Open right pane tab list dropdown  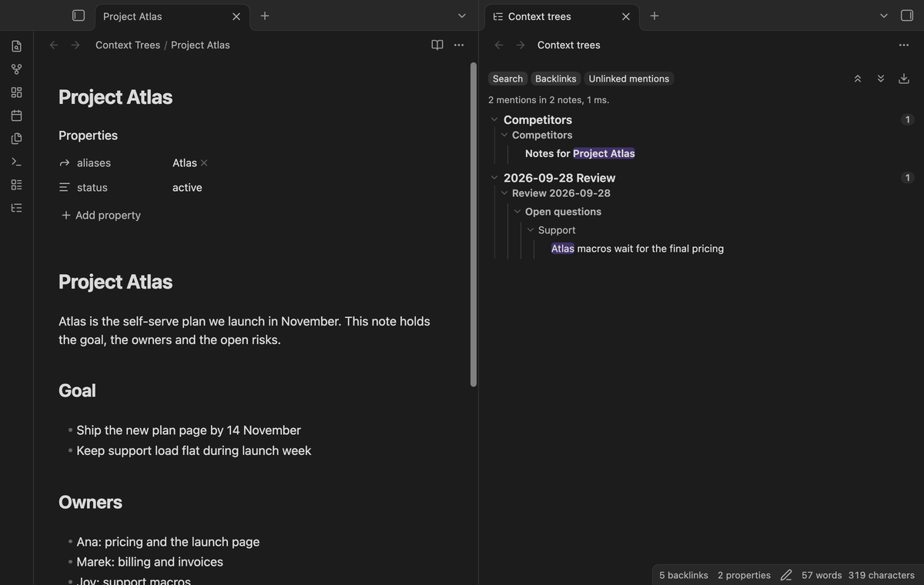coord(884,15)
